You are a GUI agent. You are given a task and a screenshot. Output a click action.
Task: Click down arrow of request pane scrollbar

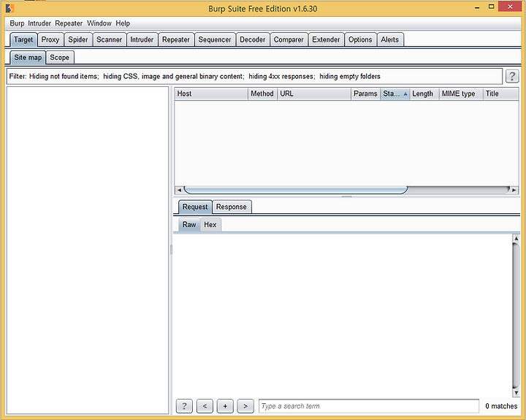(x=516, y=392)
